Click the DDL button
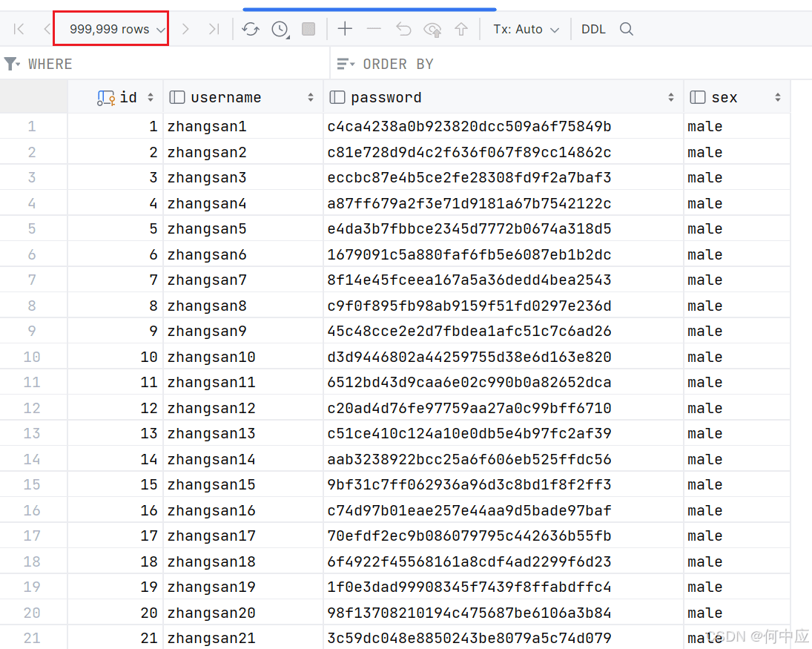Screen dimensions: 812x649 pos(593,29)
